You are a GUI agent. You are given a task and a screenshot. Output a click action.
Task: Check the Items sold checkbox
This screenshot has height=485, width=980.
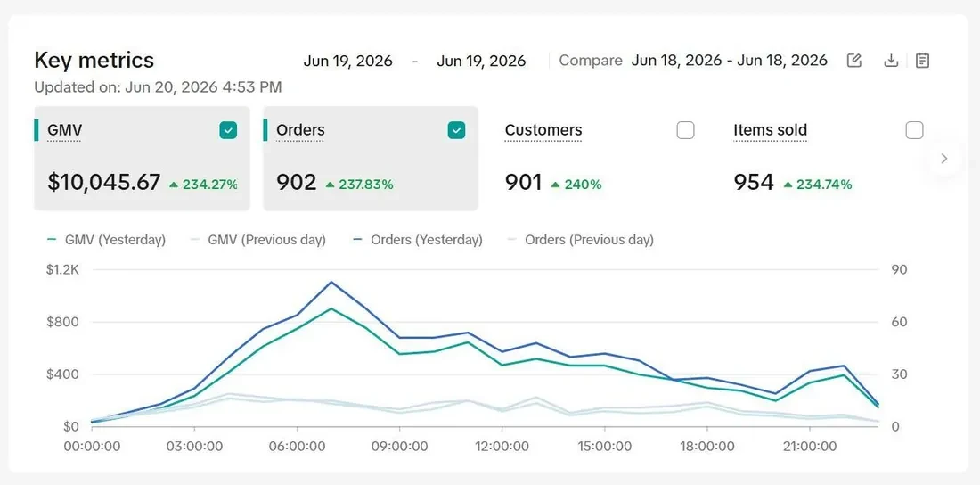[x=914, y=130]
